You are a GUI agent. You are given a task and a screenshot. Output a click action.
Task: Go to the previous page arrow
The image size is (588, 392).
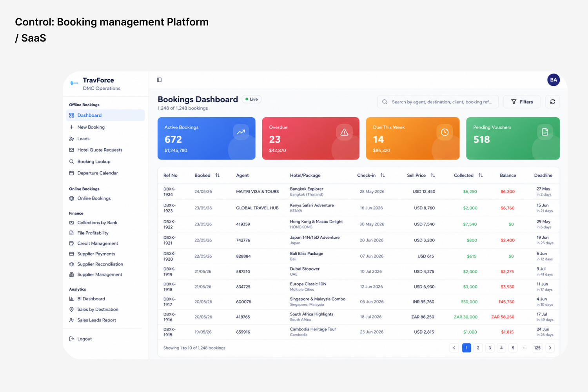(454, 348)
